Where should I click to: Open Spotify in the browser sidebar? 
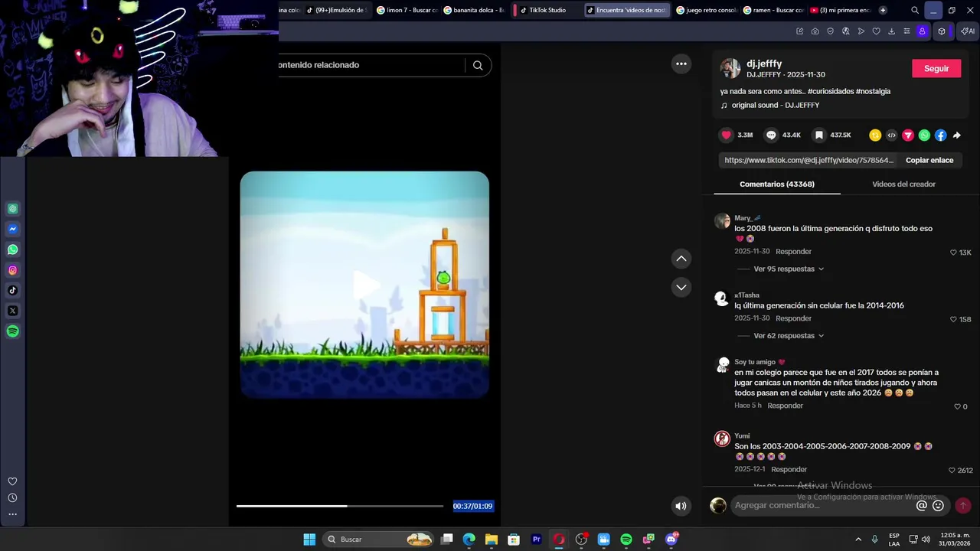coord(13,331)
